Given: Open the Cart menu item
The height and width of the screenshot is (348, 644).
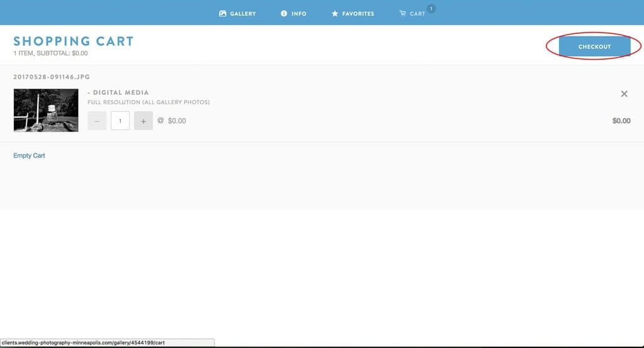Looking at the screenshot, I should tap(413, 14).
